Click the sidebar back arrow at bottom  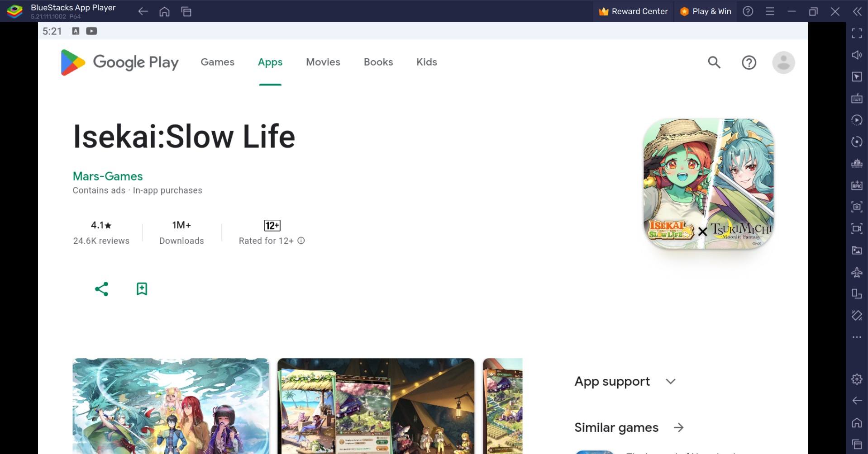(x=857, y=401)
